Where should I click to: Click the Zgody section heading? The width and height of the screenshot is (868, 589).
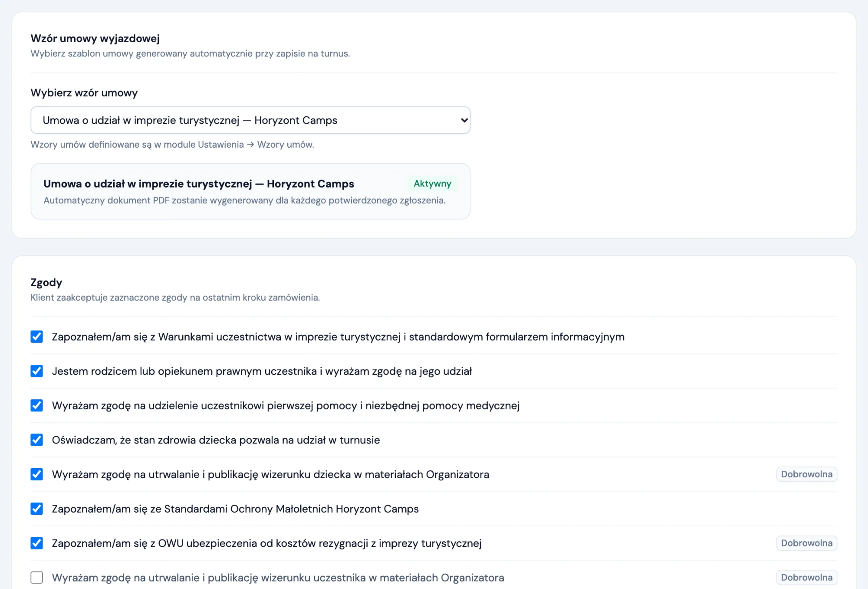pos(46,283)
